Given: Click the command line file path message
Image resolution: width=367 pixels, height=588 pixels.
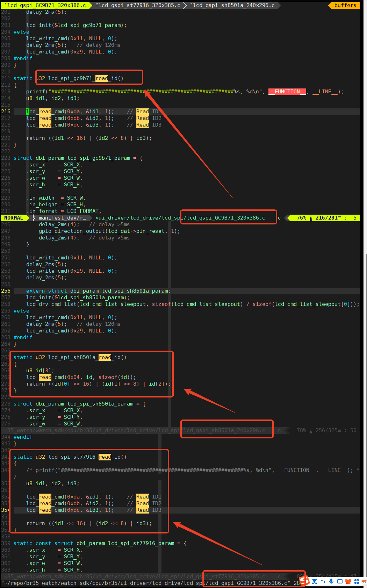Looking at the screenshot, I should [x=146, y=583].
